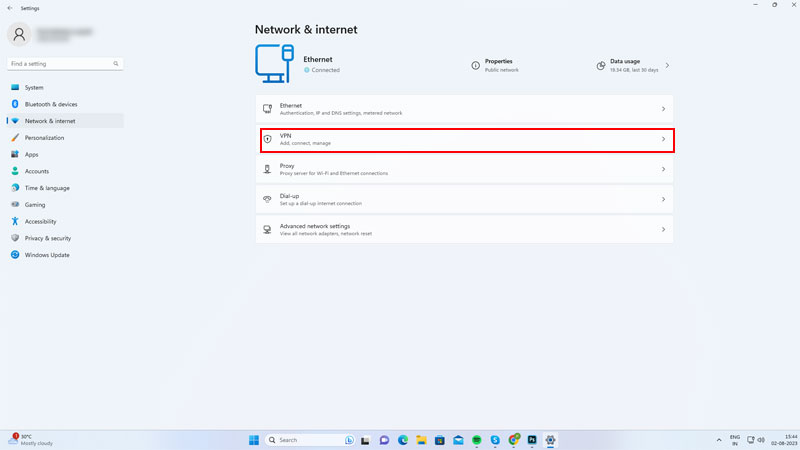Open Time & language settings

click(x=65, y=188)
